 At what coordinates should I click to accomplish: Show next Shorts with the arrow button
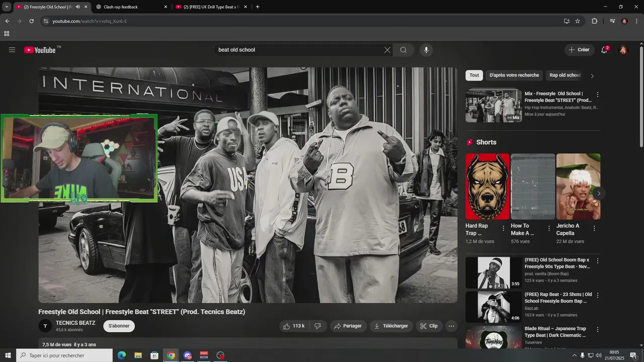(598, 193)
